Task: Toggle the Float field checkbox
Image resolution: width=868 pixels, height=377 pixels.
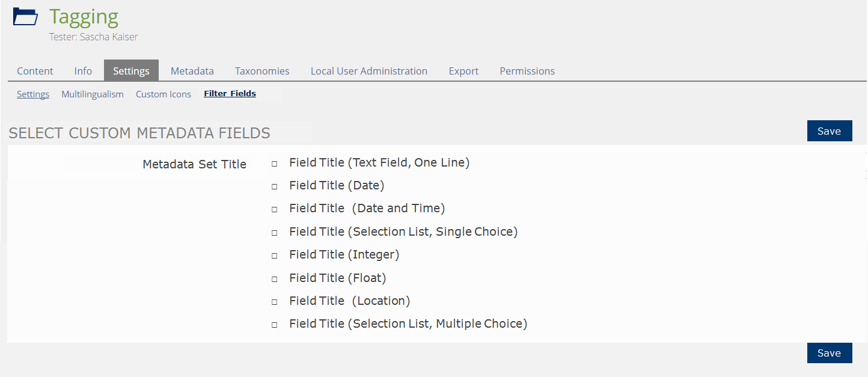Action: [274, 279]
